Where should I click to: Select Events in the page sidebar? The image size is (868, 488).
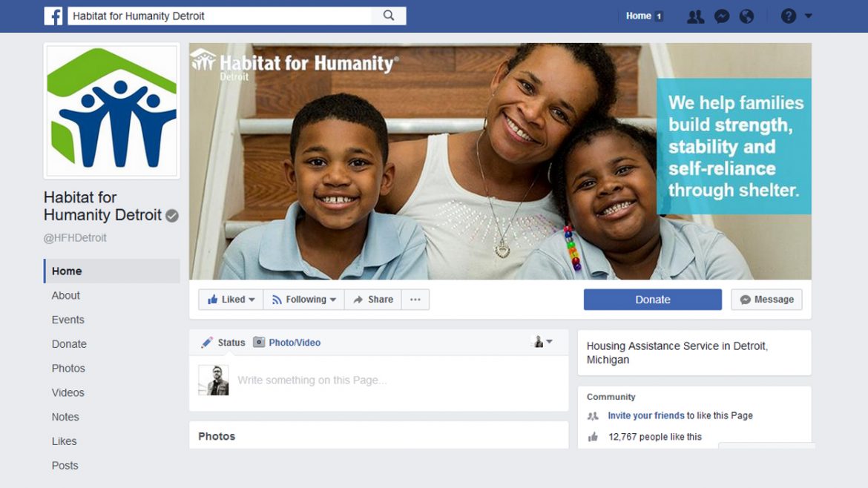point(68,320)
